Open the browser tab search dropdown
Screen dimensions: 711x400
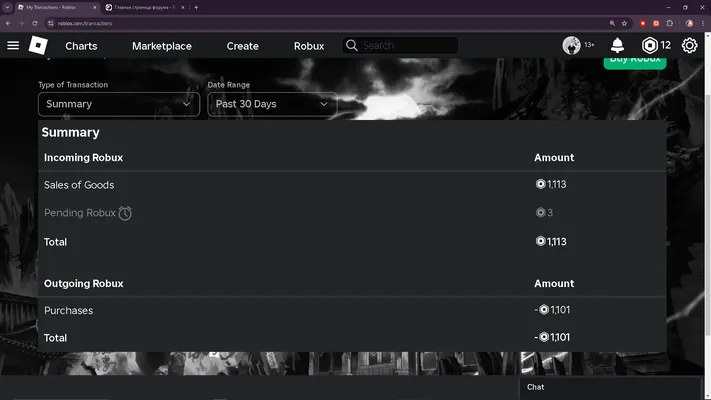point(7,7)
